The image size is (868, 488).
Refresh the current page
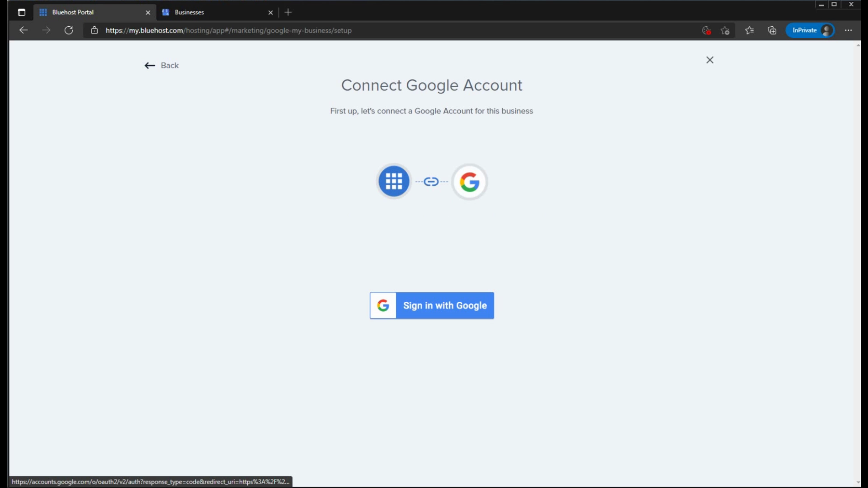(x=69, y=30)
